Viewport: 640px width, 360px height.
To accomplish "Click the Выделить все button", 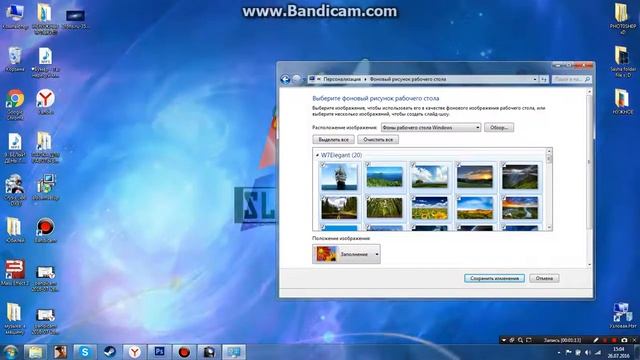I will point(333,140).
